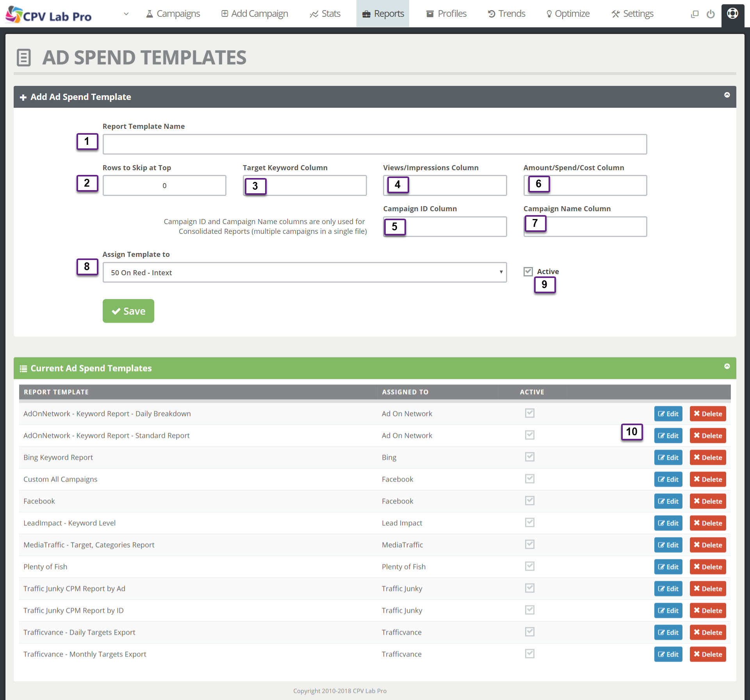Screen dimensions: 750x700
Task: Open the Trends menu
Action: [x=506, y=14]
